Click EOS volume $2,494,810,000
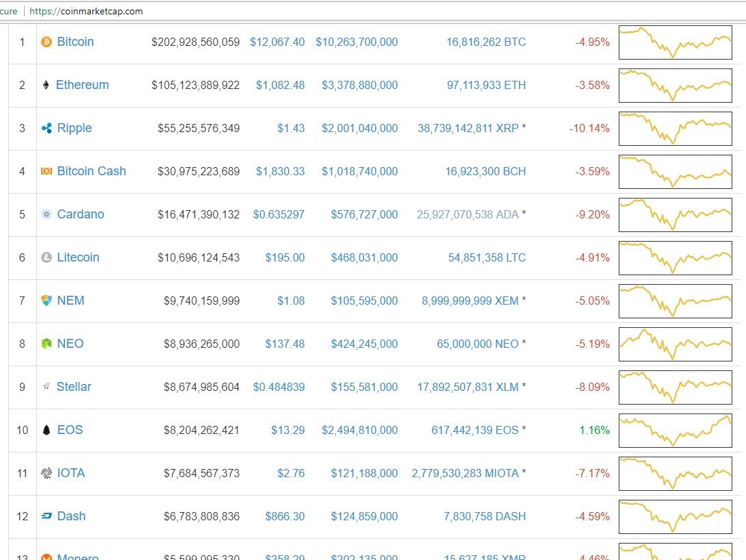The width and height of the screenshot is (746, 560). click(x=360, y=430)
